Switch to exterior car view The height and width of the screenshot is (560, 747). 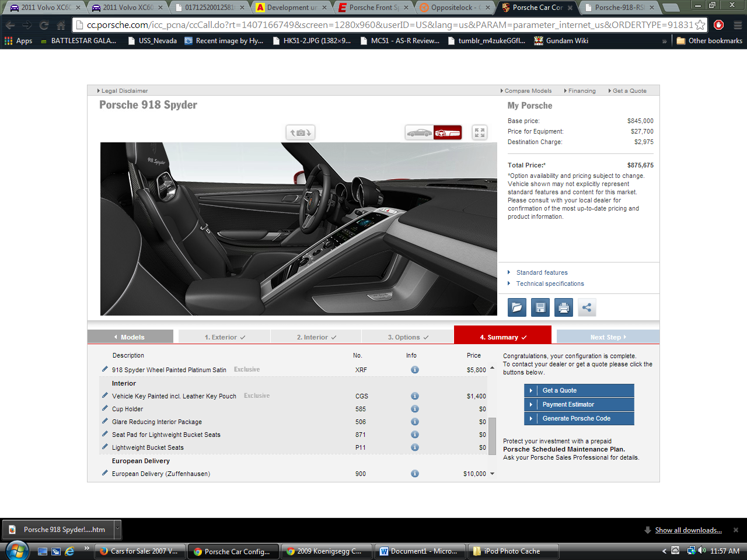point(420,132)
